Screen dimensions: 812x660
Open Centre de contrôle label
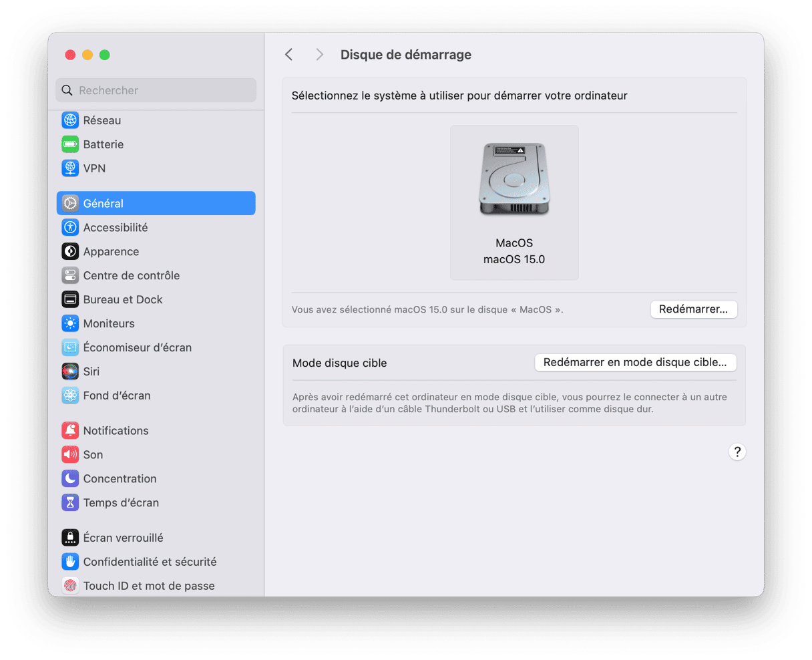132,275
